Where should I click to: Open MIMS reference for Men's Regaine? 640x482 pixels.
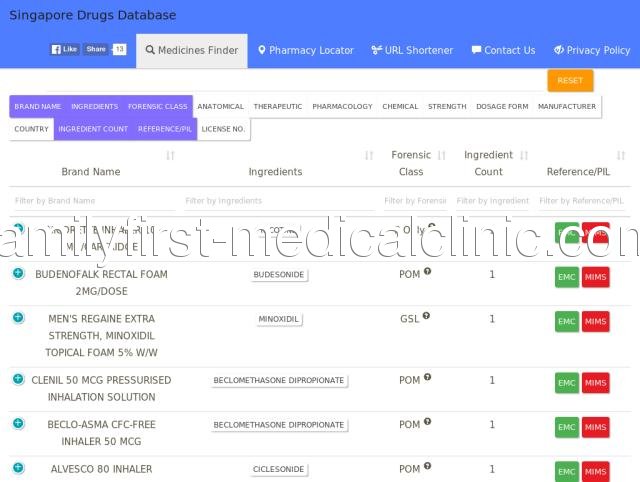tap(596, 322)
